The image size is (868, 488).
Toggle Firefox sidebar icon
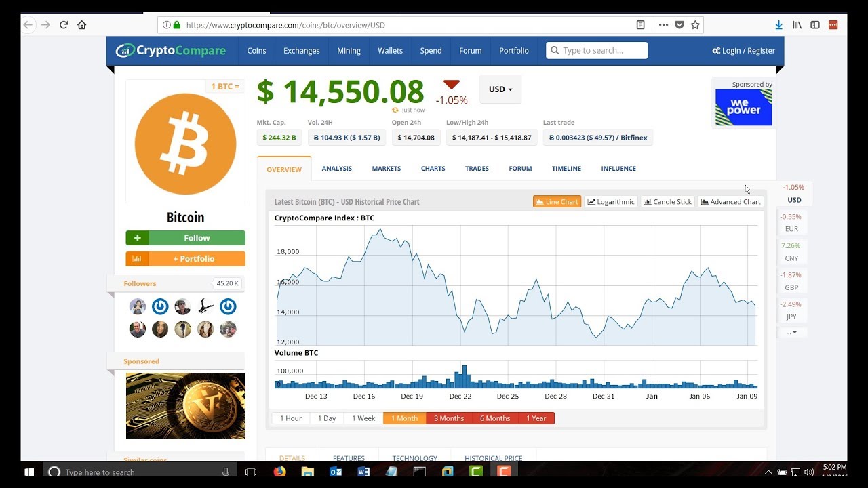click(815, 25)
